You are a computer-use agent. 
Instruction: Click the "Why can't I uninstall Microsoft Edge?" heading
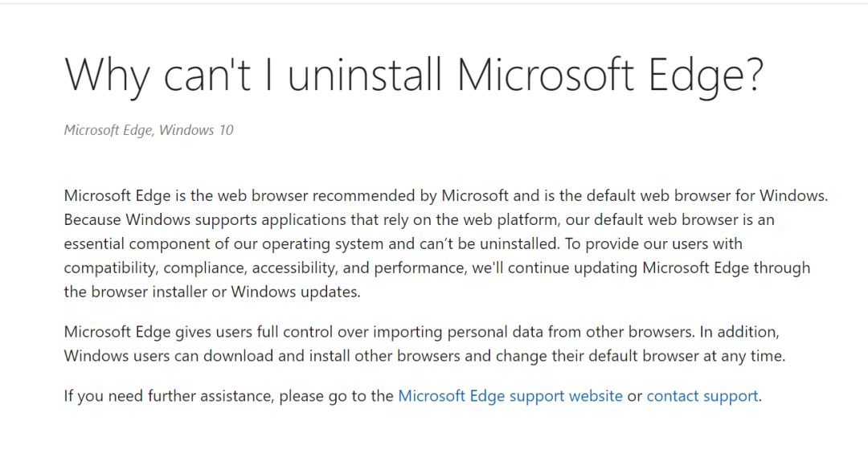click(x=413, y=76)
